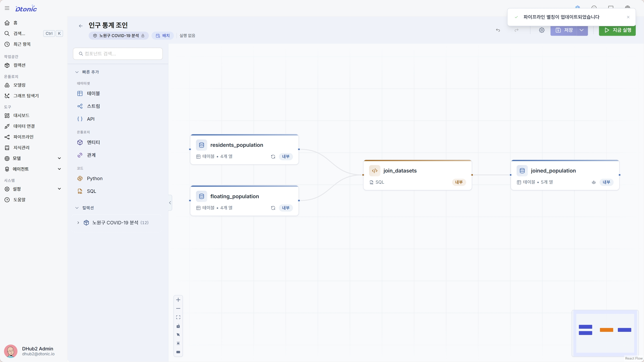This screenshot has width=644, height=362.
Task: Refresh the residents_population node
Action: point(273,157)
